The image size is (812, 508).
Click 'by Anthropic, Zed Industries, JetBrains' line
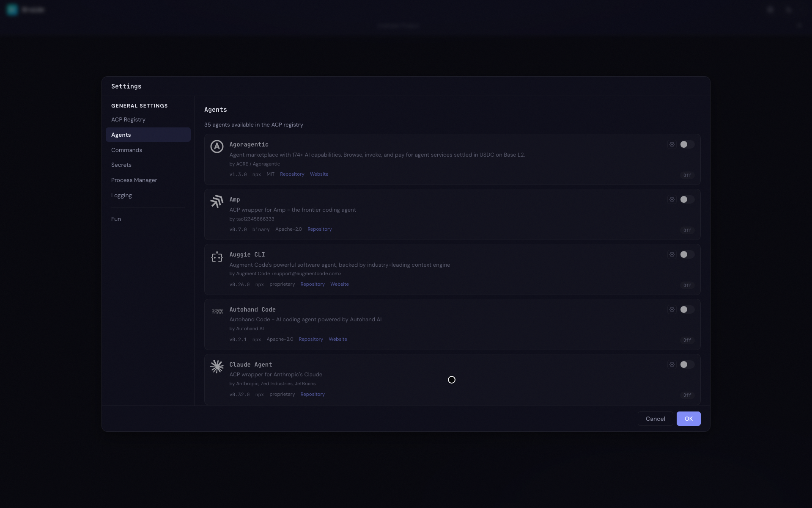(272, 384)
